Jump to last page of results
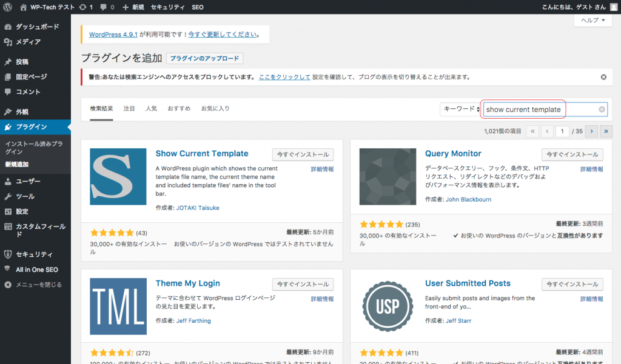 coord(606,131)
